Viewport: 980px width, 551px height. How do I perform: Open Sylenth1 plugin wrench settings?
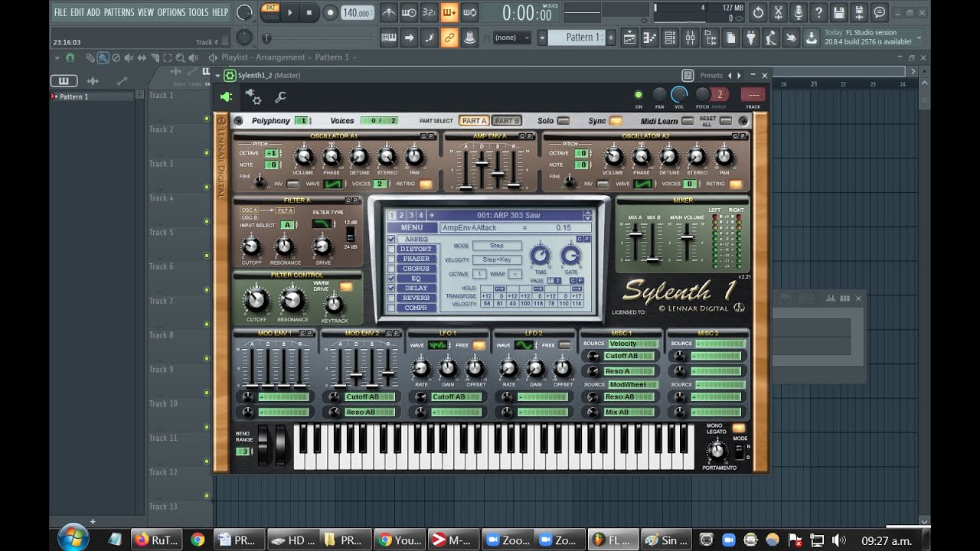pos(280,97)
